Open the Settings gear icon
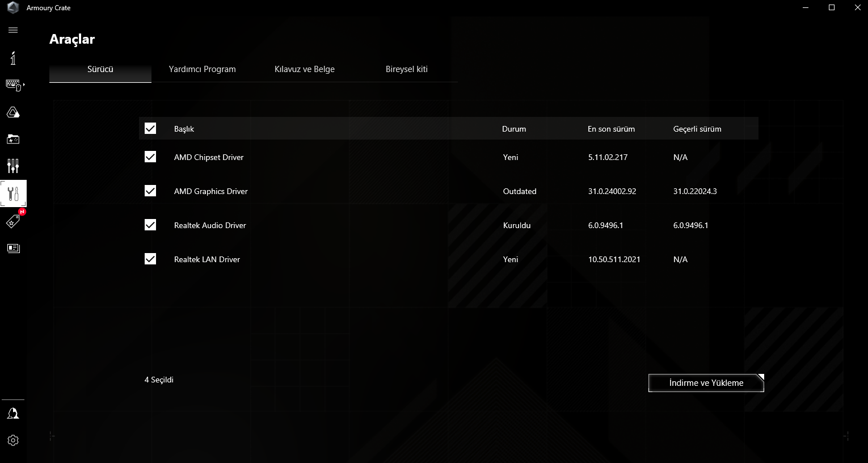 13,440
